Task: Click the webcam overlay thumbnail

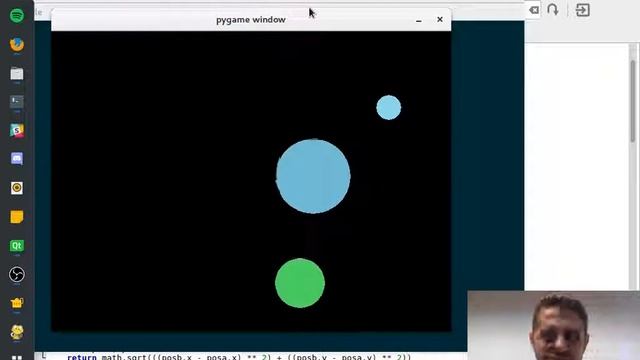Action: (553, 325)
